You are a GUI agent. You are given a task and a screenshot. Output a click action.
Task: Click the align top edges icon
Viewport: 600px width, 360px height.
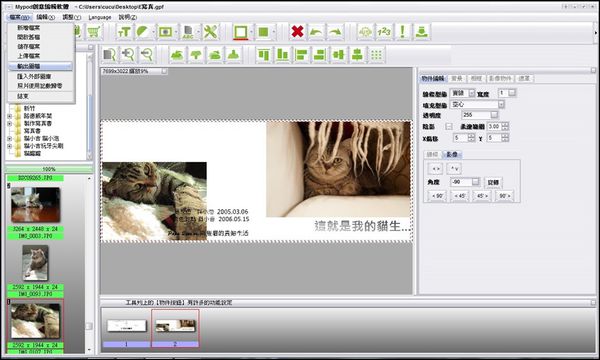point(264,55)
